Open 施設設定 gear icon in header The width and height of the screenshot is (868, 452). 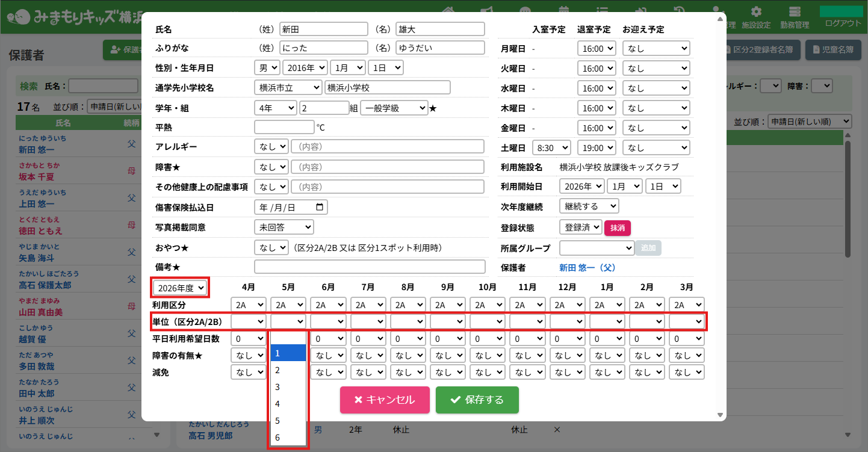pyautogui.click(x=756, y=12)
